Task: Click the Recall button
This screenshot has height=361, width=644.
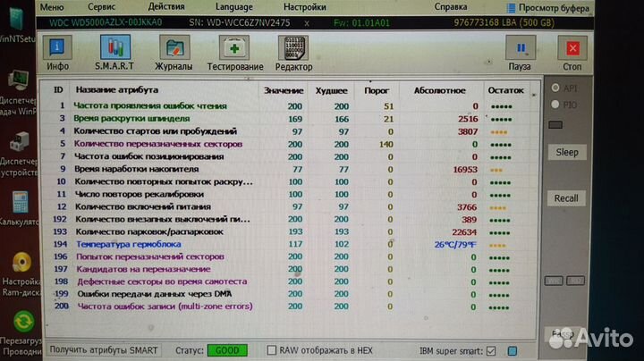Action: [x=566, y=198]
